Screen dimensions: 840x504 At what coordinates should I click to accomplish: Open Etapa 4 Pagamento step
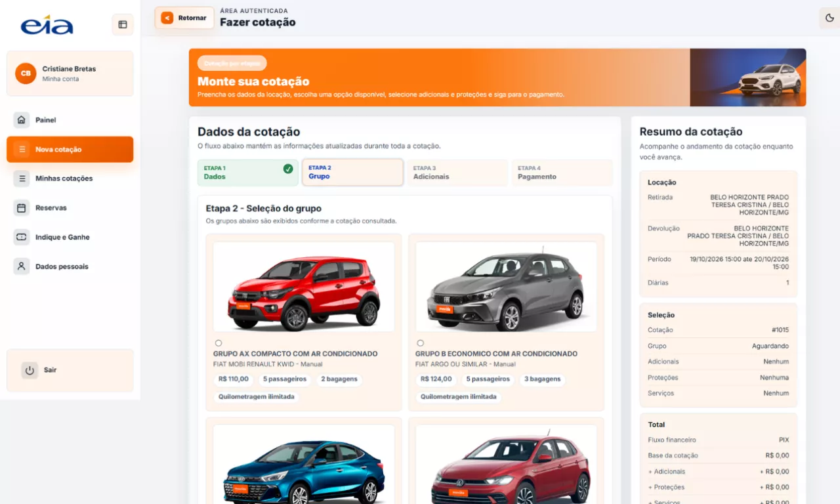(x=562, y=173)
